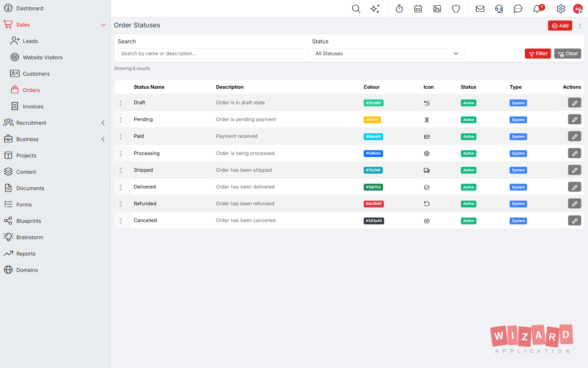
Task: Open the settings gear icon
Action: (561, 9)
